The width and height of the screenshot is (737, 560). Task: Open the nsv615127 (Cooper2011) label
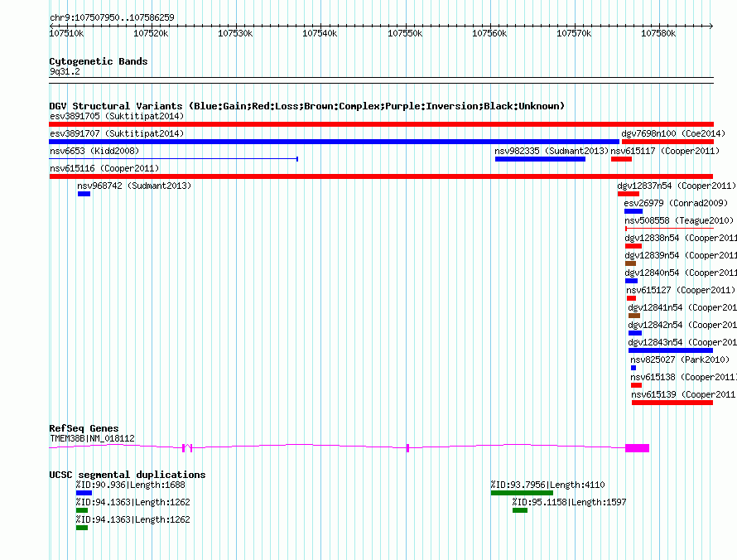[x=681, y=290]
